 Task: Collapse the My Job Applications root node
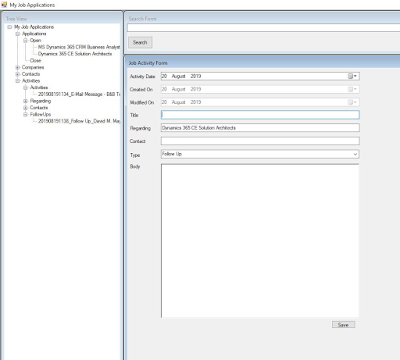[x=10, y=27]
